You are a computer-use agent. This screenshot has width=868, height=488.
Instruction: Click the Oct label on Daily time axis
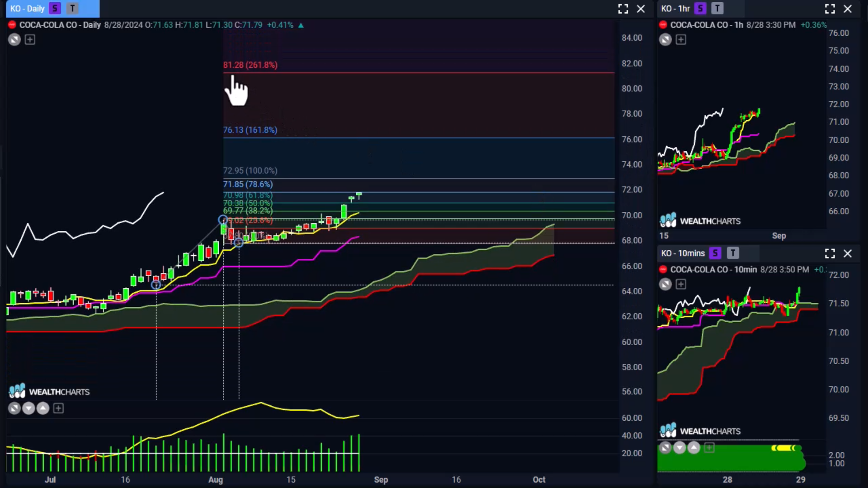tap(539, 480)
